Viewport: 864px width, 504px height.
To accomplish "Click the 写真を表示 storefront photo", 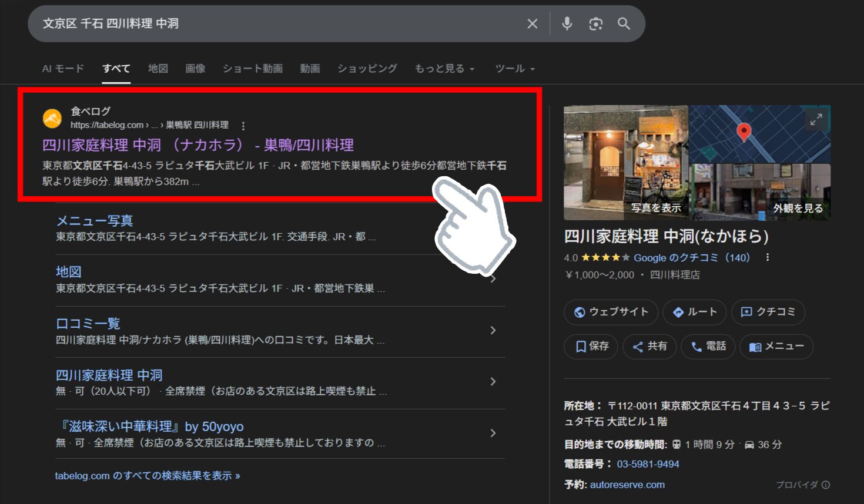I will click(x=626, y=162).
